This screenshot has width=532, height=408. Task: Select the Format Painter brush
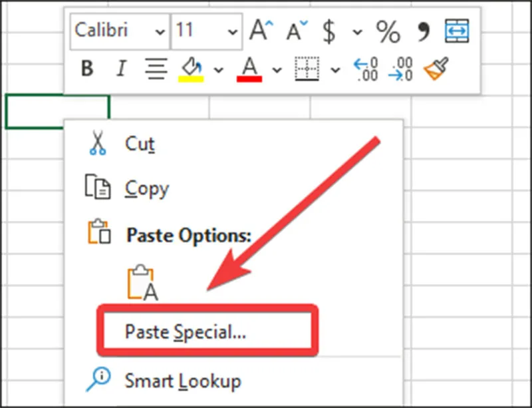coord(436,69)
